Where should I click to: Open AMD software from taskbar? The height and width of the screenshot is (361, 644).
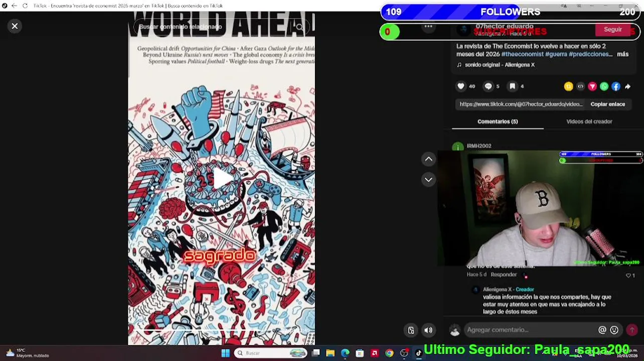374,353
